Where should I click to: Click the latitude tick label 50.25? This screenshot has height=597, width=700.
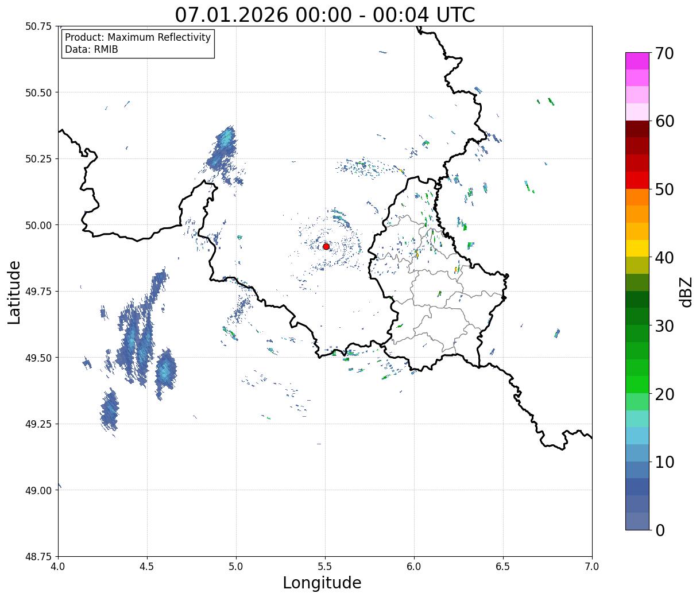[38, 159]
